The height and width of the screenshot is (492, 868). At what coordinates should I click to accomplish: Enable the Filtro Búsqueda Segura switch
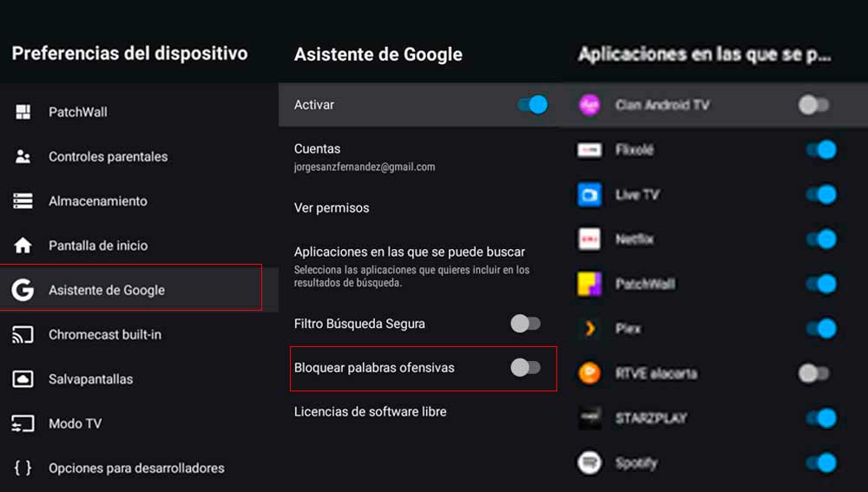(x=525, y=324)
